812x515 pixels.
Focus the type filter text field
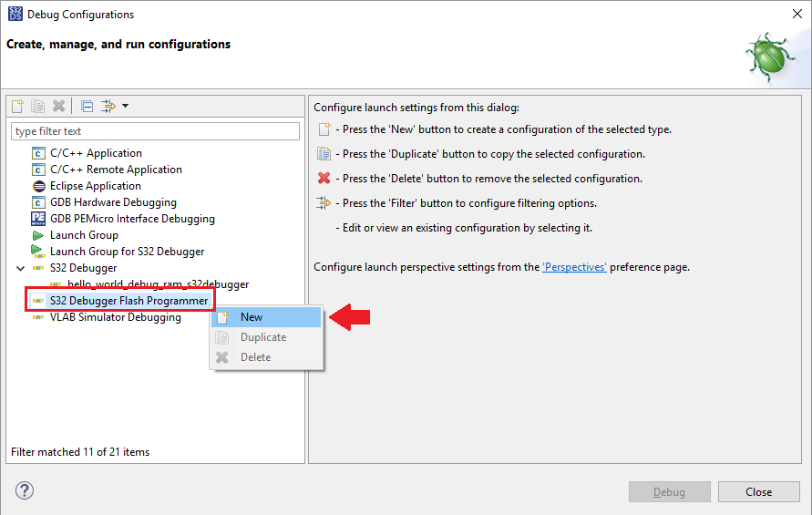pos(155,131)
